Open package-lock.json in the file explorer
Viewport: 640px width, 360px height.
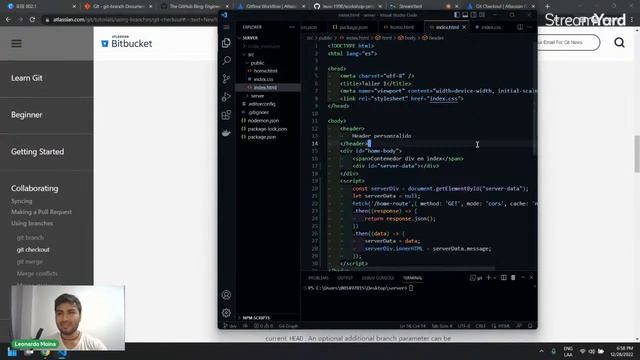(268, 129)
